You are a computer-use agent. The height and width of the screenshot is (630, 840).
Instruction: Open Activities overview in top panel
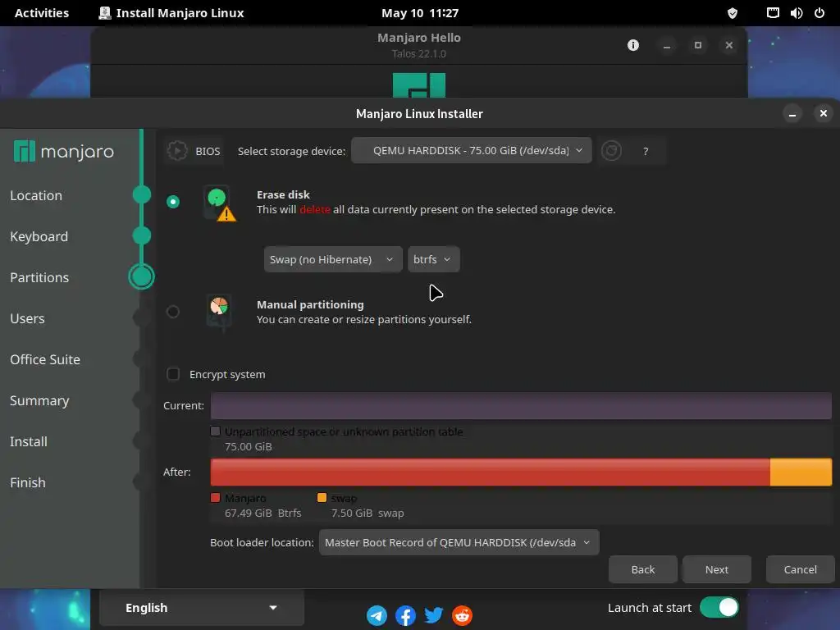42,13
